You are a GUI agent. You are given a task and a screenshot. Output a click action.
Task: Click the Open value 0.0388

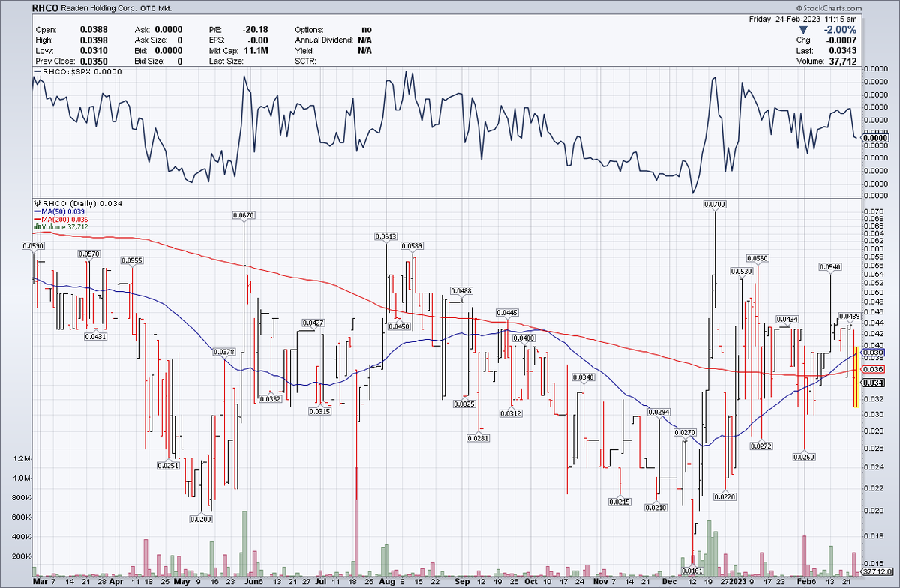pyautogui.click(x=92, y=29)
